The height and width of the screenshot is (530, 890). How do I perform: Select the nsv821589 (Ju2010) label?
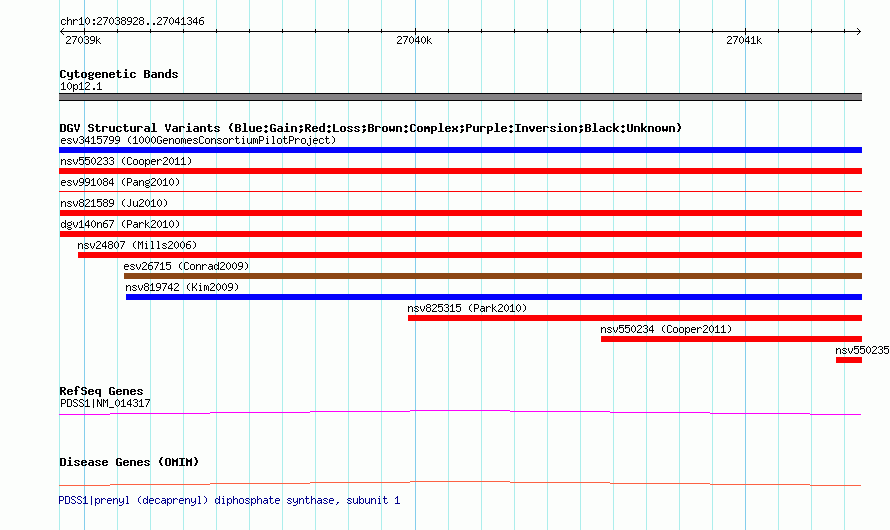[x=114, y=203]
